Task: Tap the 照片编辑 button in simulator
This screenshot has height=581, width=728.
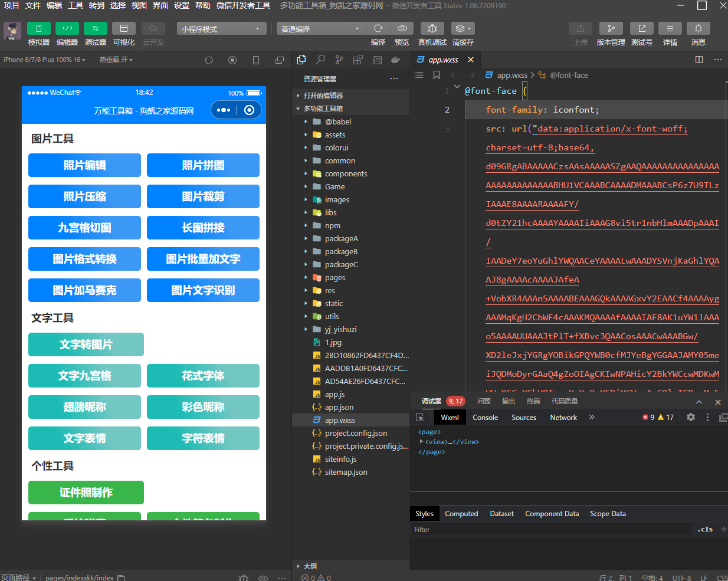Action: pos(84,165)
